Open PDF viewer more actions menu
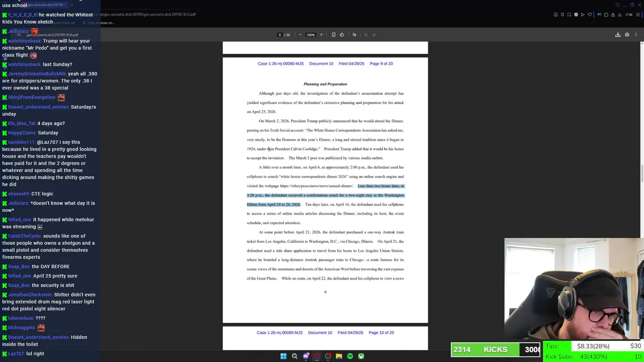This screenshot has width=644, height=362. 636,35
